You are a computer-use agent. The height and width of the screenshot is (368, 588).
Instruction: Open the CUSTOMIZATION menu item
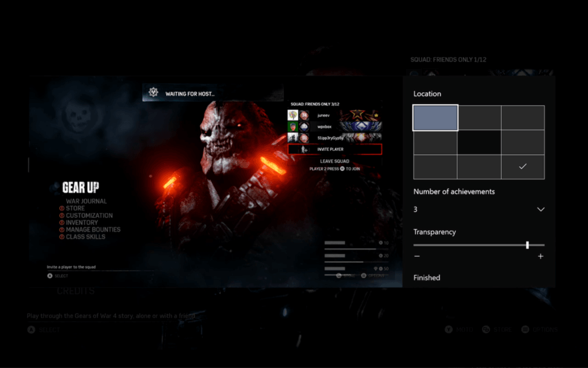pos(89,216)
